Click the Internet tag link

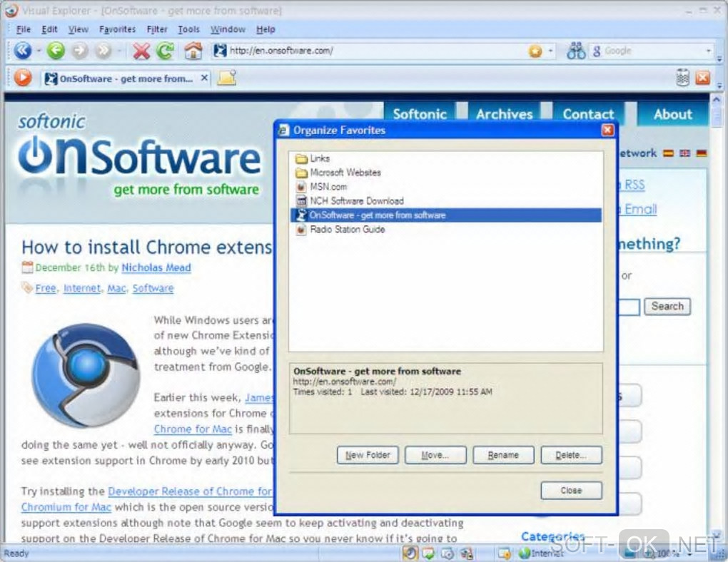pos(81,288)
